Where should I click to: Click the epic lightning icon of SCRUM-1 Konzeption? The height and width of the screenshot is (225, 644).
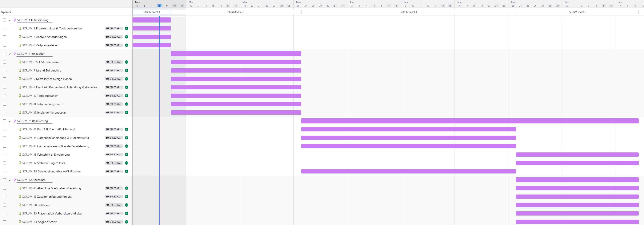pos(15,54)
